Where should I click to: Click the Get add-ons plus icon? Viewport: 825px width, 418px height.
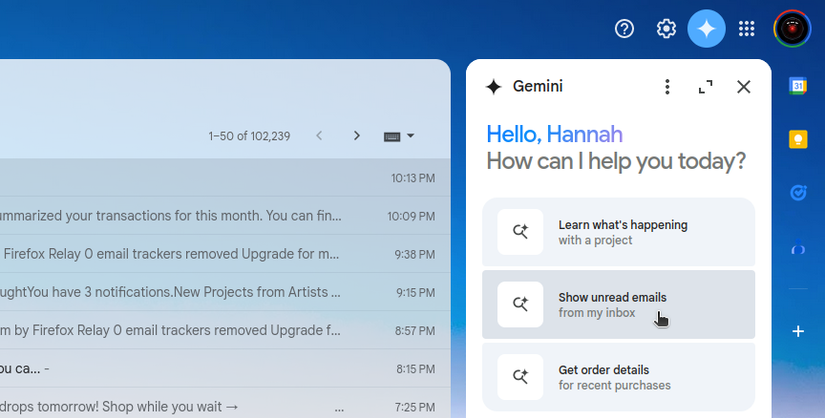tap(798, 331)
